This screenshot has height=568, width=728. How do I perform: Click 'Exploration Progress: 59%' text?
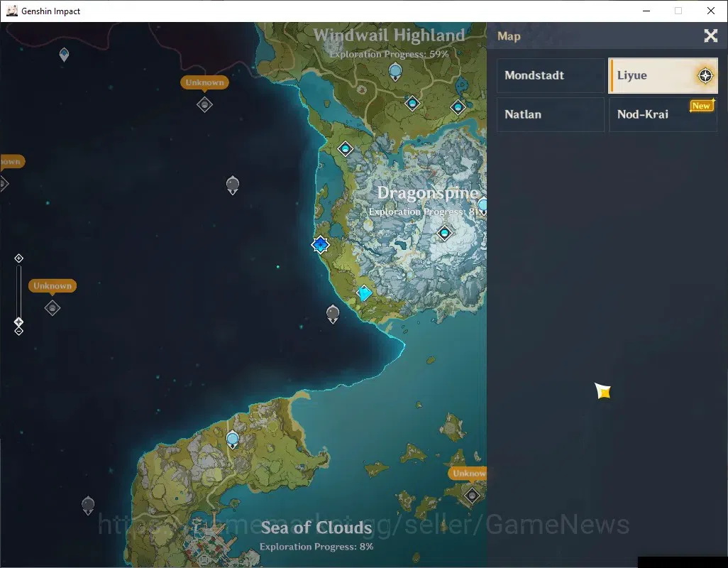[389, 55]
